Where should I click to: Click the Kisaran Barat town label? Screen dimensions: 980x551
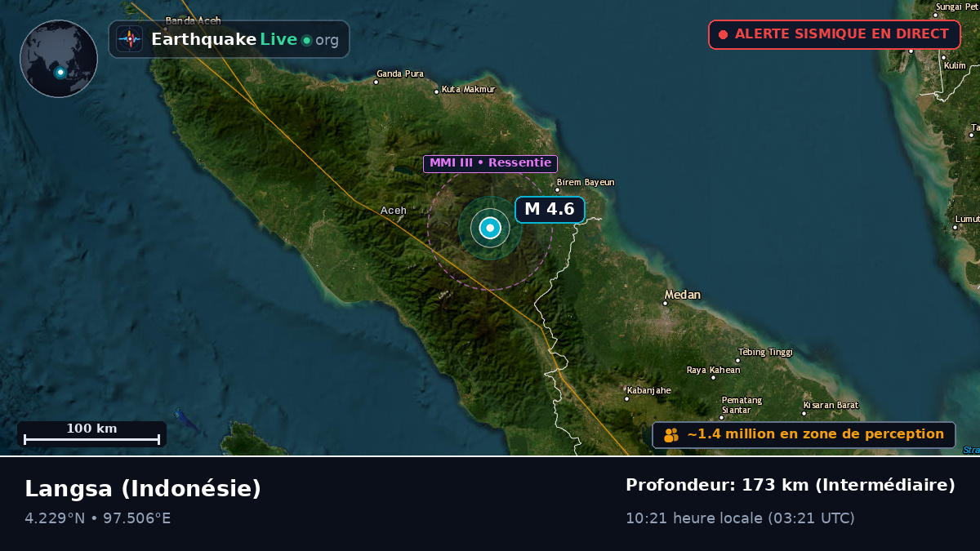point(831,406)
